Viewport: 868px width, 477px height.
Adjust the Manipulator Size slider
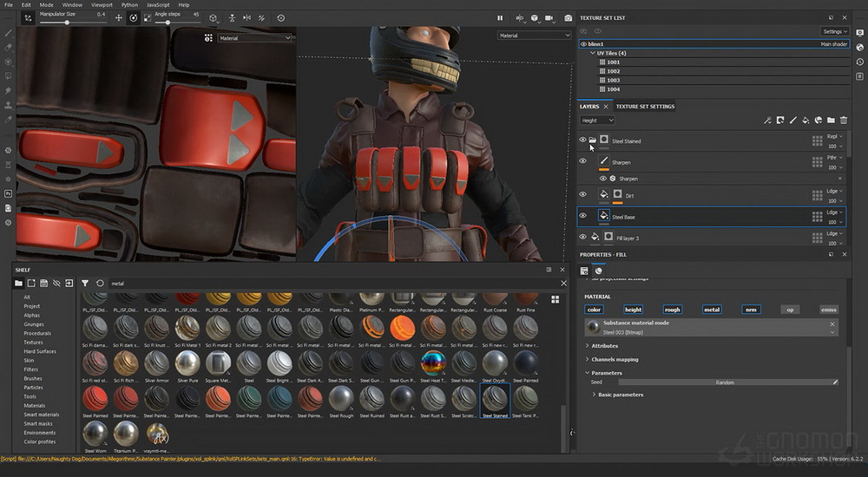[x=73, y=23]
